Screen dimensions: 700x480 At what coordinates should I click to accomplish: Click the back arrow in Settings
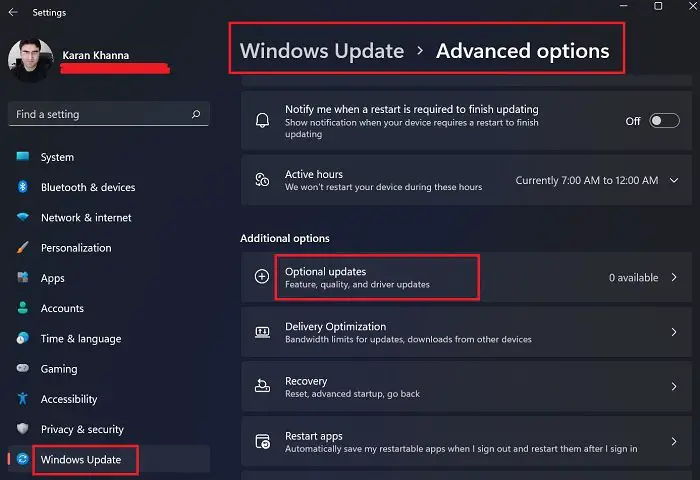tap(13, 13)
